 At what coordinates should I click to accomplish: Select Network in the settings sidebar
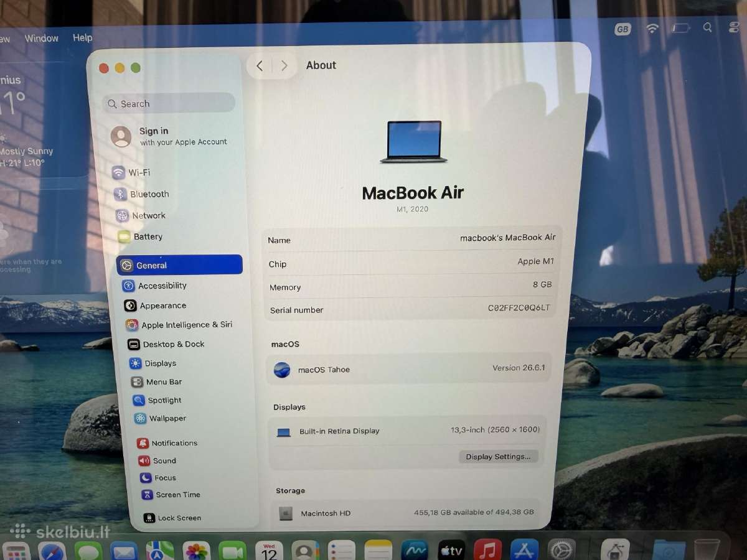pyautogui.click(x=141, y=215)
